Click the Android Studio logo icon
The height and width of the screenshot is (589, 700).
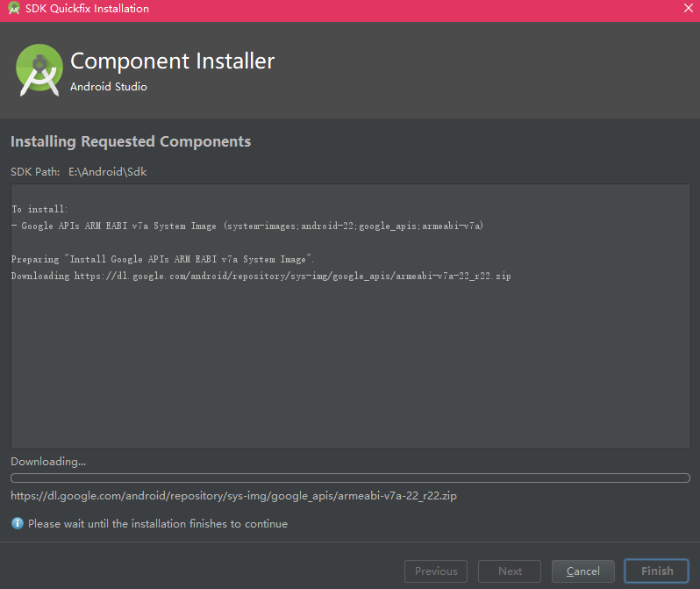[39, 70]
